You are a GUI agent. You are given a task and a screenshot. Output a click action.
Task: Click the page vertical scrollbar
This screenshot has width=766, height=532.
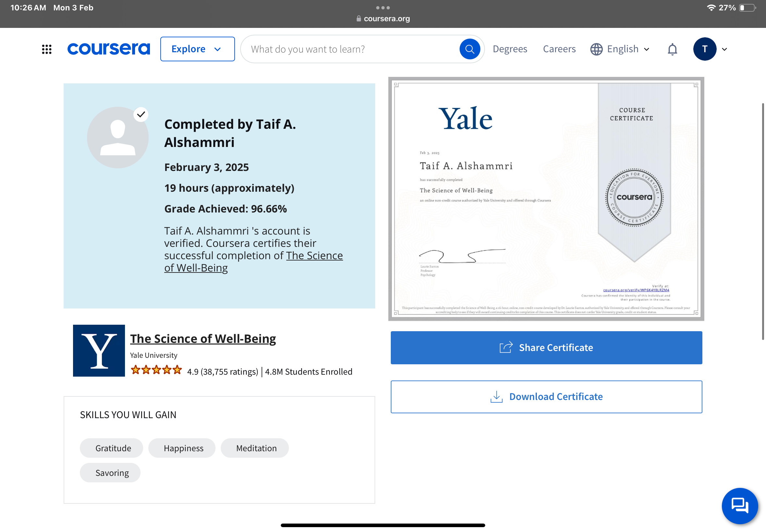pos(763,222)
